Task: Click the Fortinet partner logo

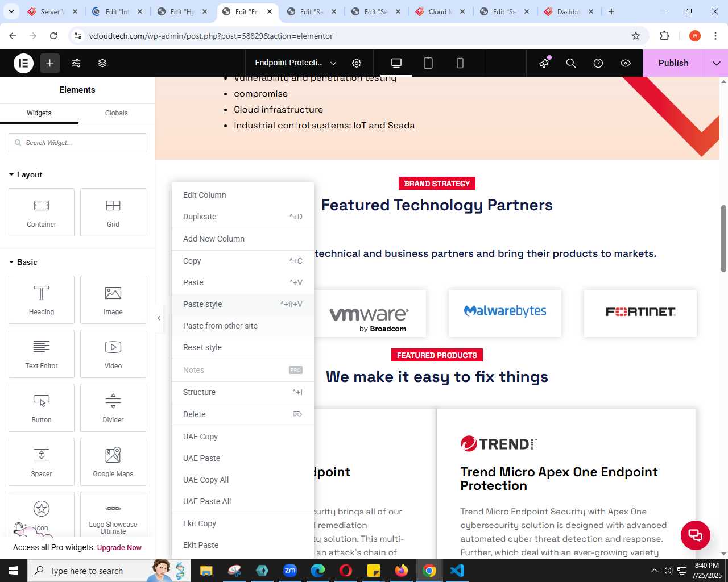Action: 640,313
